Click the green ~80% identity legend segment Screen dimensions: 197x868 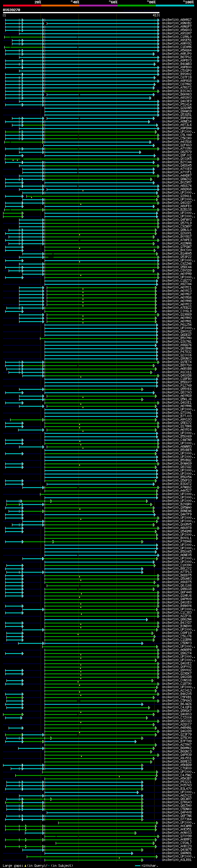coord(137,6)
